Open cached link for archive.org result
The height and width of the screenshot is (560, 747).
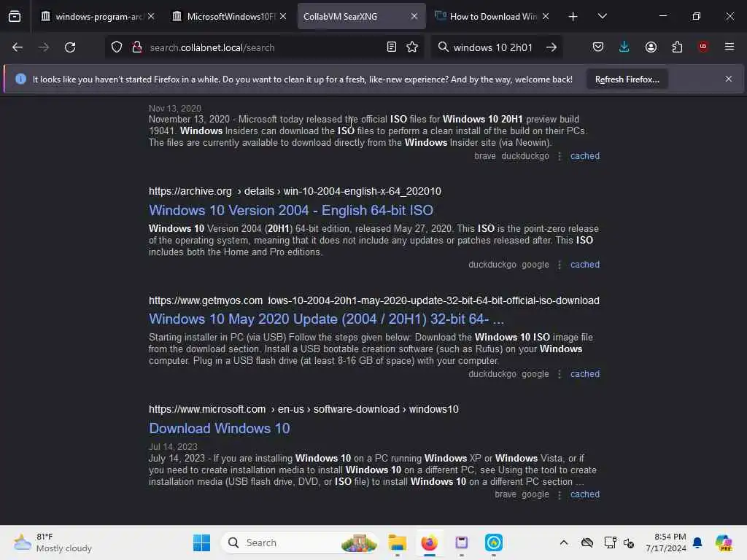click(585, 264)
